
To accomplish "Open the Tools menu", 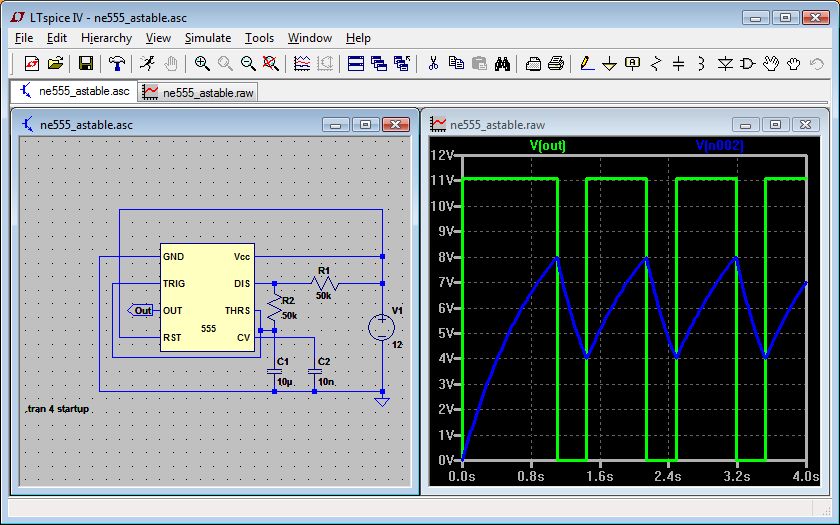I will coord(260,38).
